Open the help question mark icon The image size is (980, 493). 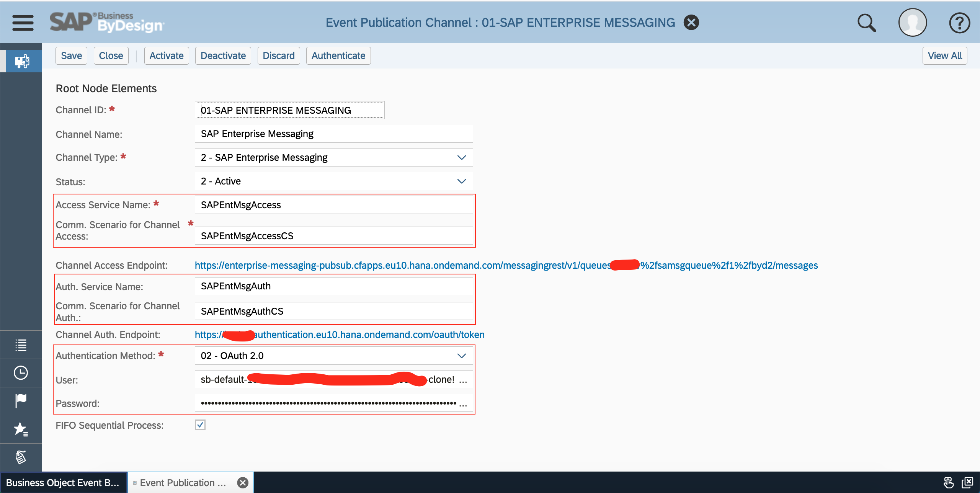959,23
